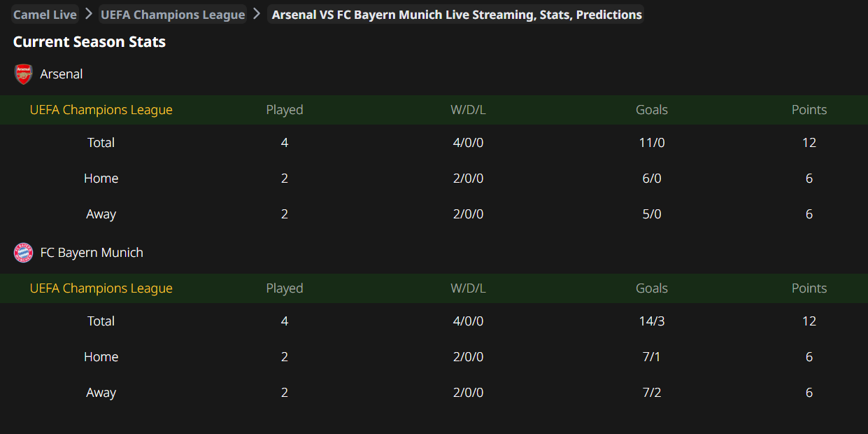Image resolution: width=868 pixels, height=434 pixels.
Task: Select the Arsenal VS FC Bayern Munich breadcrumb
Action: 456,15
